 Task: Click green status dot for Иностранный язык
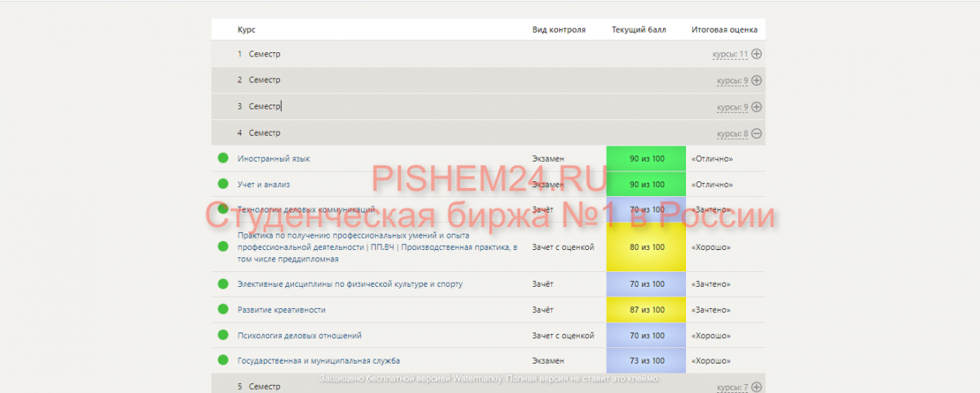[x=223, y=159]
